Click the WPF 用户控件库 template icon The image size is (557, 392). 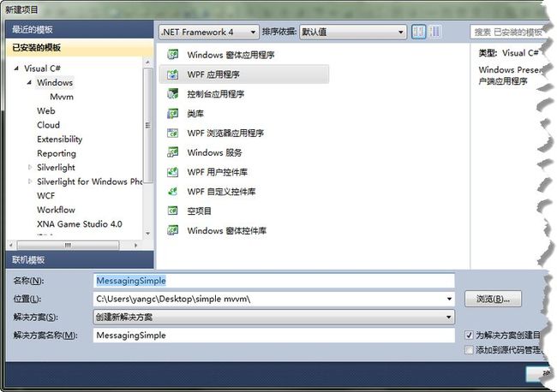(172, 172)
